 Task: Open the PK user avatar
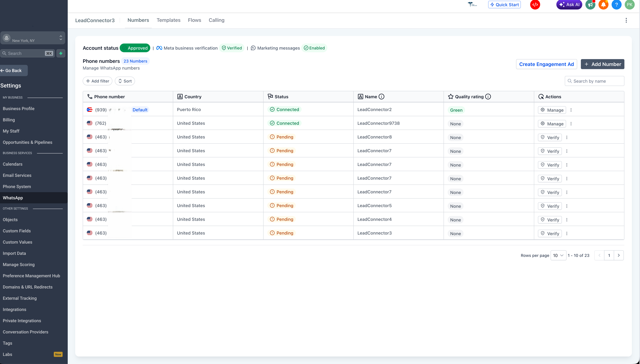(x=630, y=5)
